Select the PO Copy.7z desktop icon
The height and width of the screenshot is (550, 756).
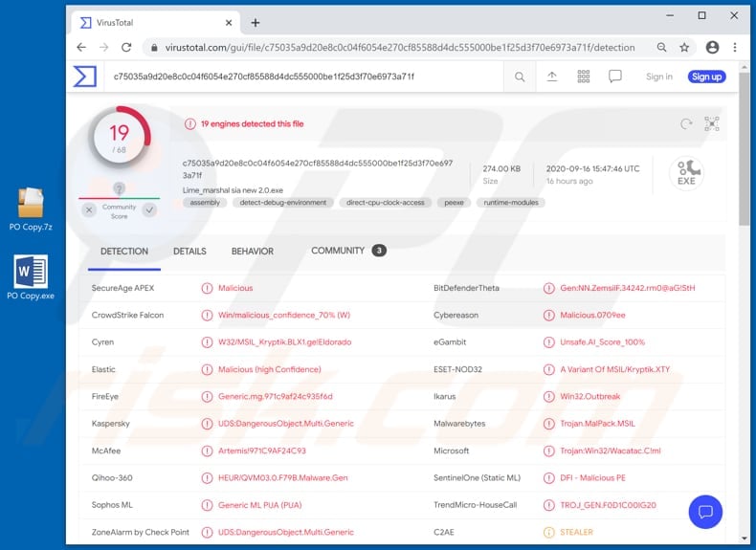click(x=31, y=209)
